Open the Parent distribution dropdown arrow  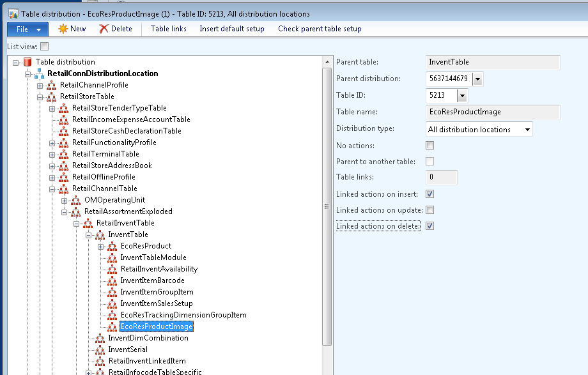477,79
